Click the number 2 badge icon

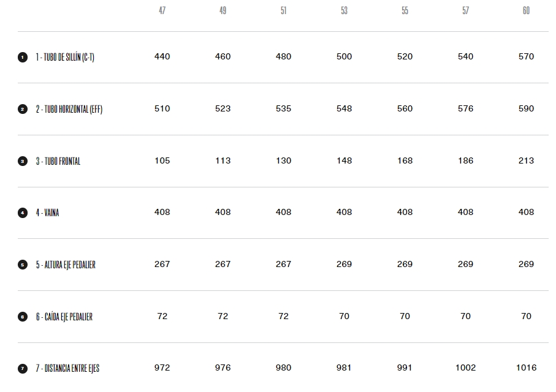click(23, 109)
